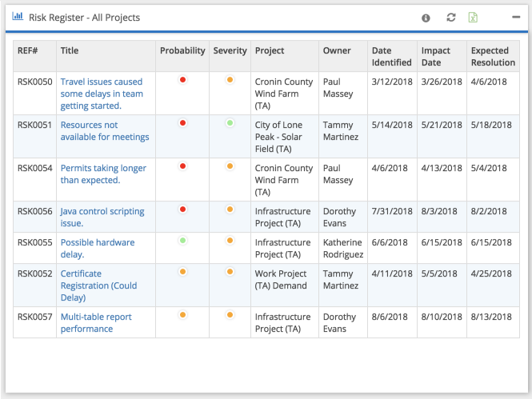The width and height of the screenshot is (532, 399).
Task: Click orange severity dot for RSK0057
Action: click(x=230, y=315)
